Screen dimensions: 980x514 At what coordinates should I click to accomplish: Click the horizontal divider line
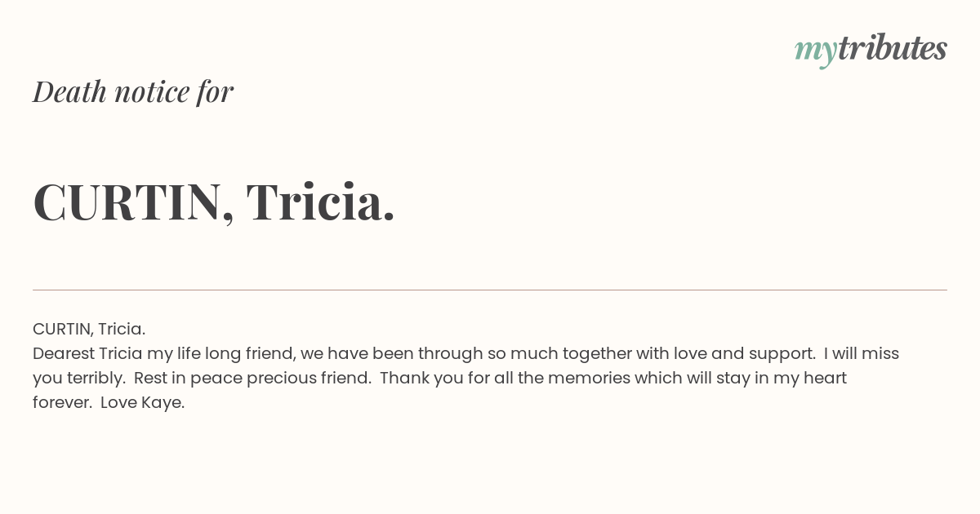coord(490,290)
